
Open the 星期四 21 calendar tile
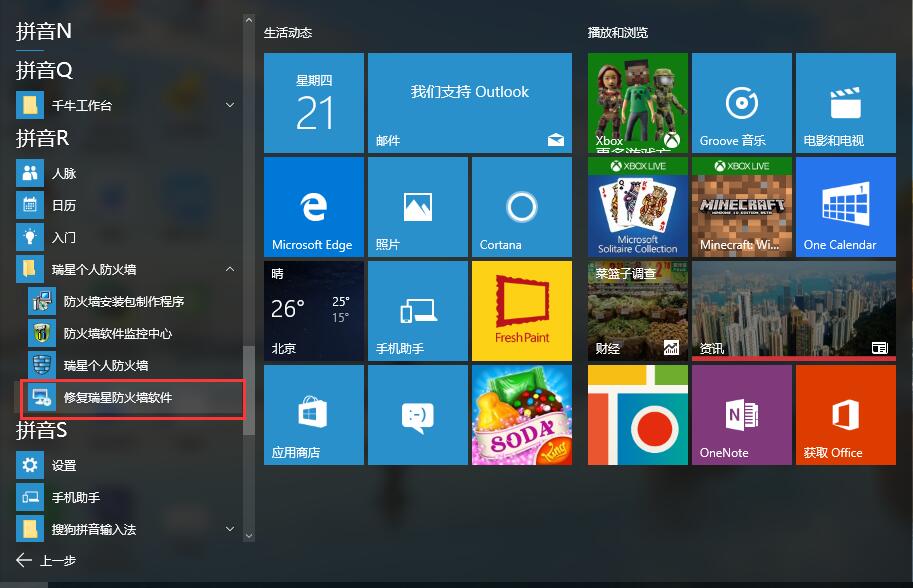tap(314, 103)
